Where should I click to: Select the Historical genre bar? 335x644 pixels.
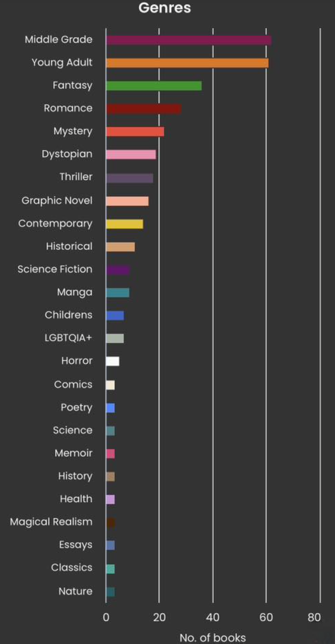120,247
